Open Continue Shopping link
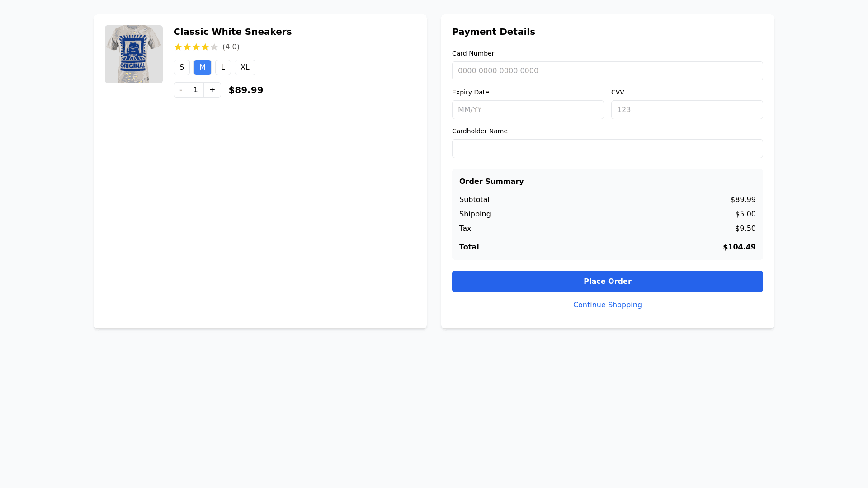 pos(607,305)
